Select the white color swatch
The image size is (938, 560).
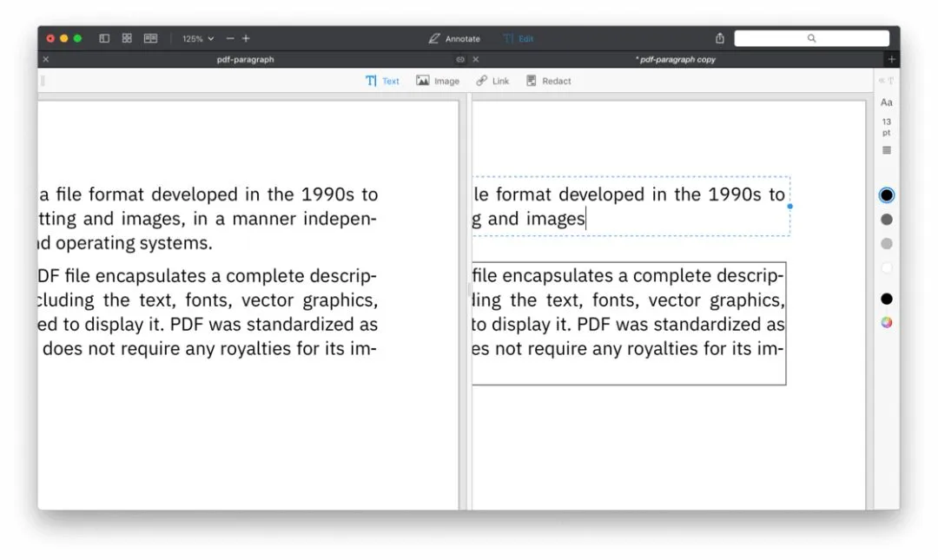click(887, 268)
